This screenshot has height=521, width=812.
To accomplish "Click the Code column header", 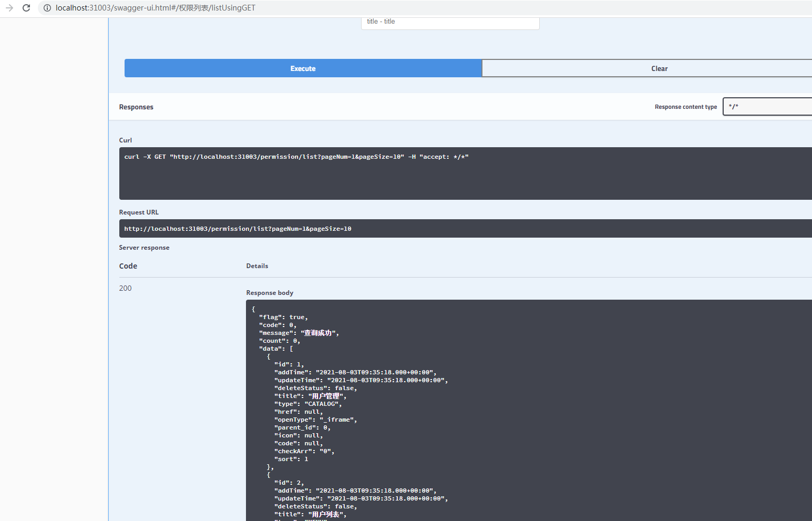I will 128,266.
